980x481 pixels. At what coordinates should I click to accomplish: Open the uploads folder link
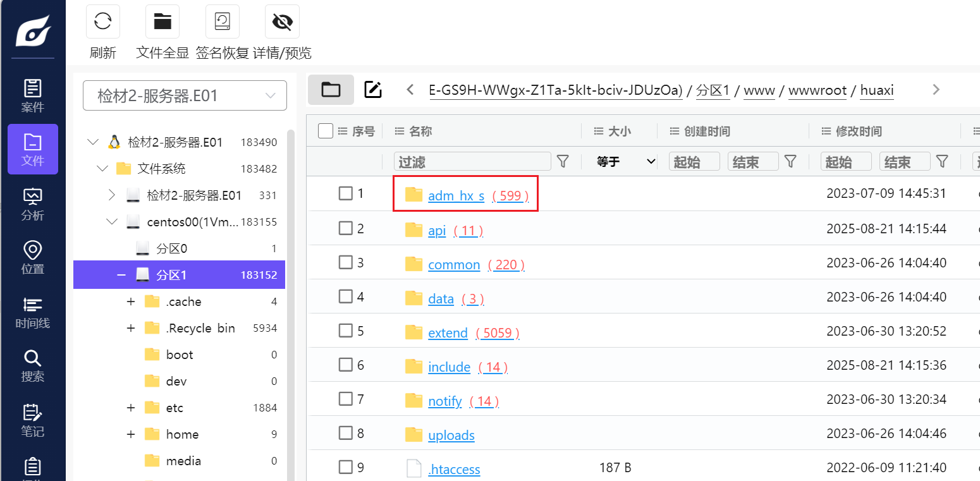451,435
